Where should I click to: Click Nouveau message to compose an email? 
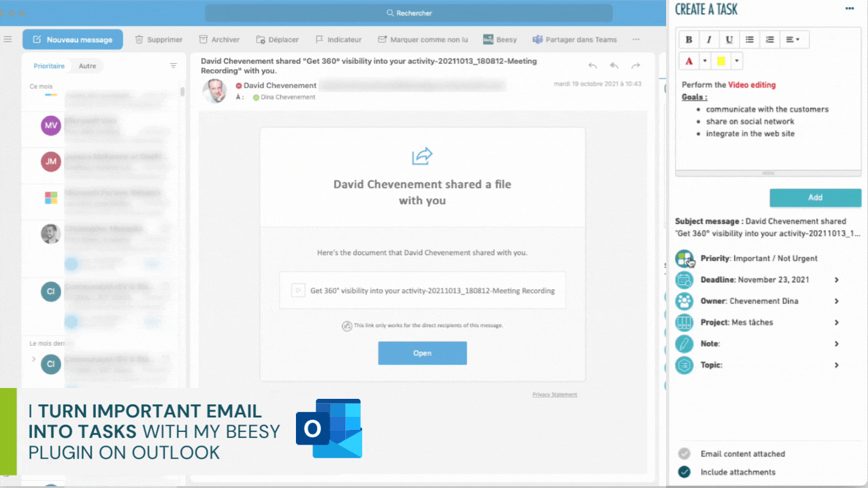point(72,40)
